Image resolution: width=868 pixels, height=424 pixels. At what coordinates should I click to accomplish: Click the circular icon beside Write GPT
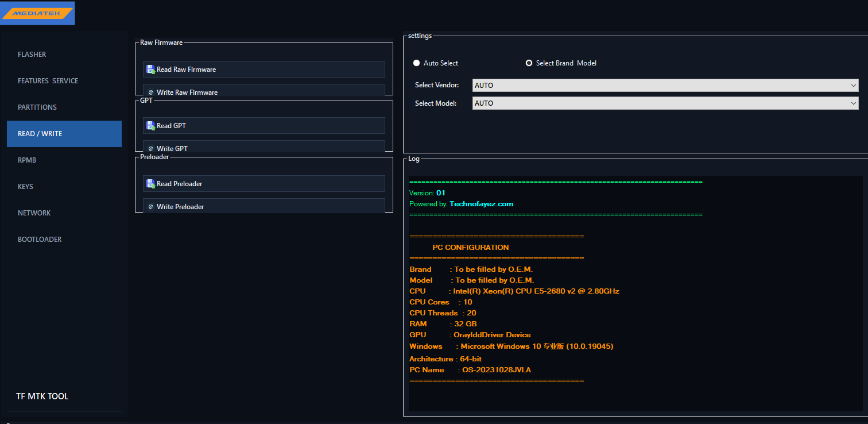click(151, 149)
